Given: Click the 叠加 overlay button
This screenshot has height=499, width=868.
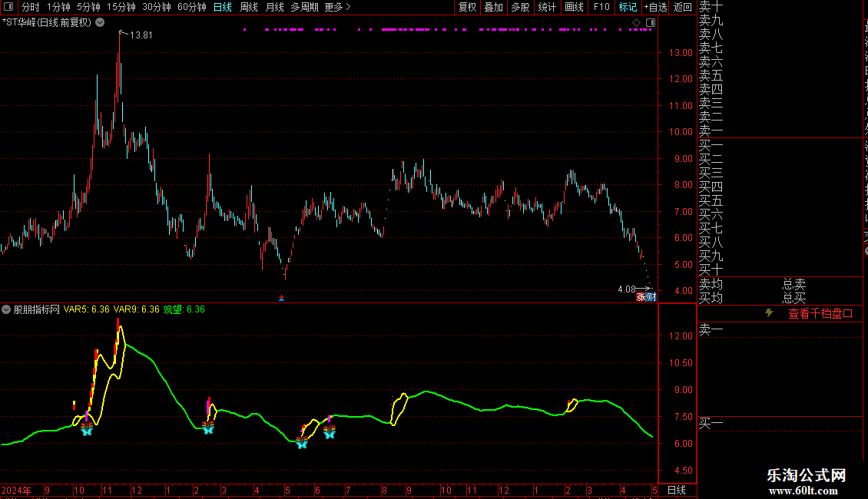Looking at the screenshot, I should 494,7.
